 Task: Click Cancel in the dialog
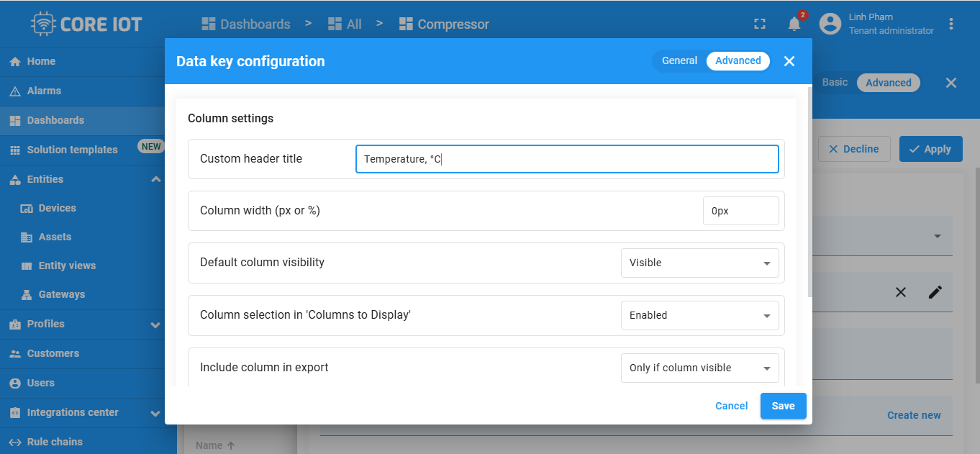tap(731, 406)
